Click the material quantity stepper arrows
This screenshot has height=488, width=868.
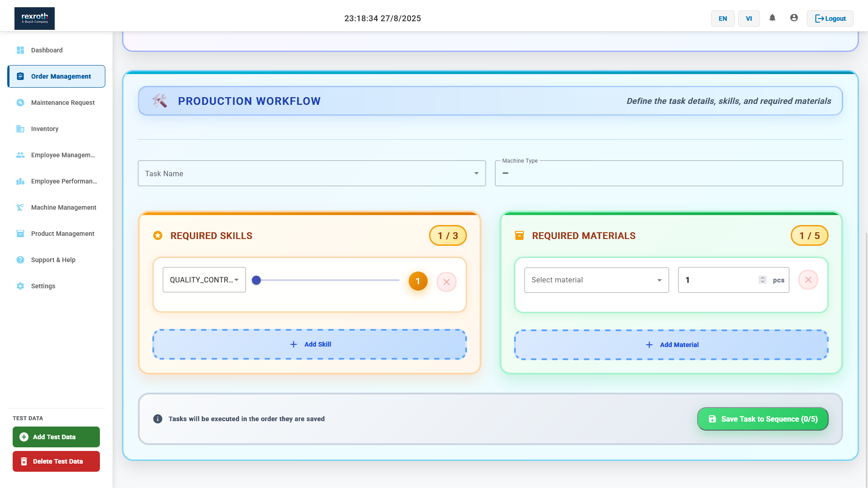(762, 280)
